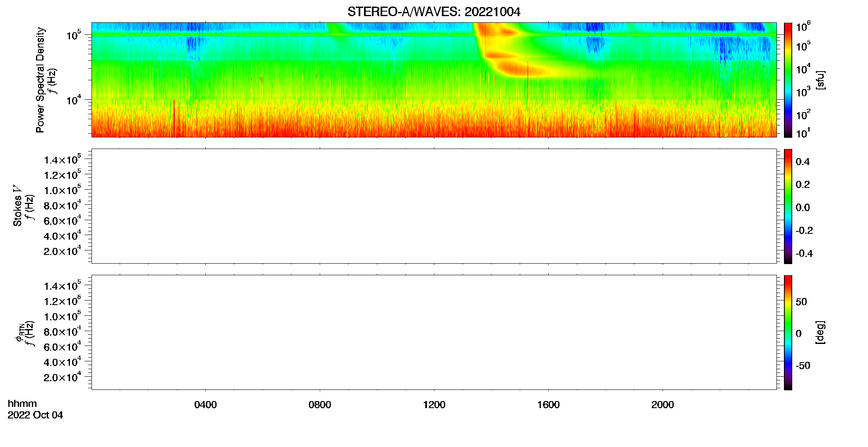This screenshot has height=447, width=868.
Task: Click the -50 tick on degrees color bar
Action: (x=803, y=366)
